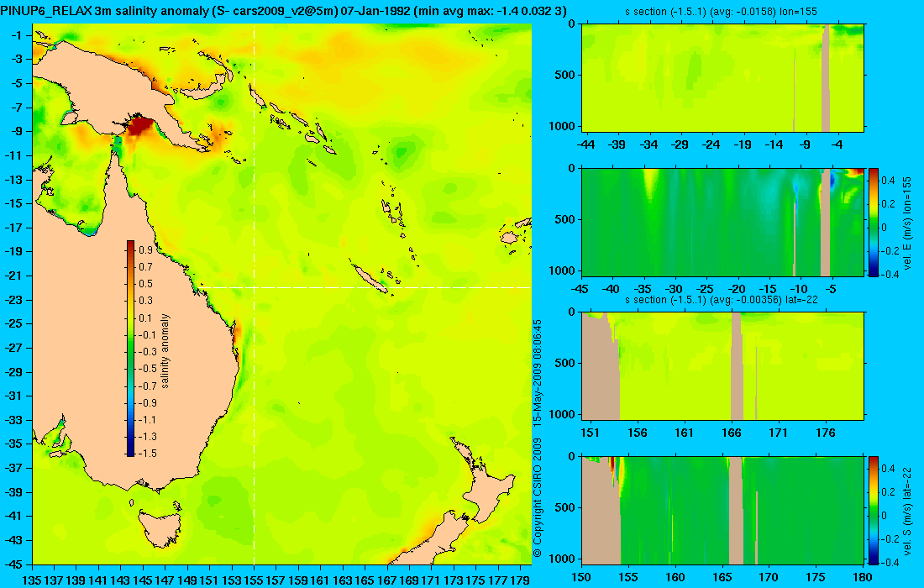The height and width of the screenshot is (588, 924).
Task: Click the 'salinity anomaly' color bar label
Action: coord(165,350)
